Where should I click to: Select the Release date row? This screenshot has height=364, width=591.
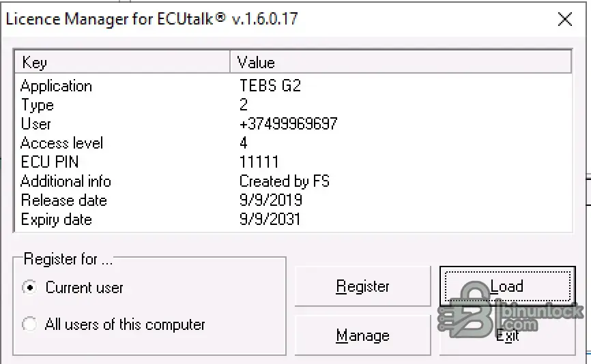[x=63, y=200]
